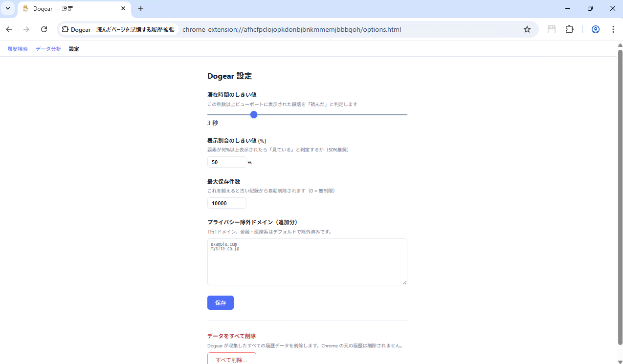The width and height of the screenshot is (623, 364).
Task: Click the すべて削除... button
Action: click(232, 359)
